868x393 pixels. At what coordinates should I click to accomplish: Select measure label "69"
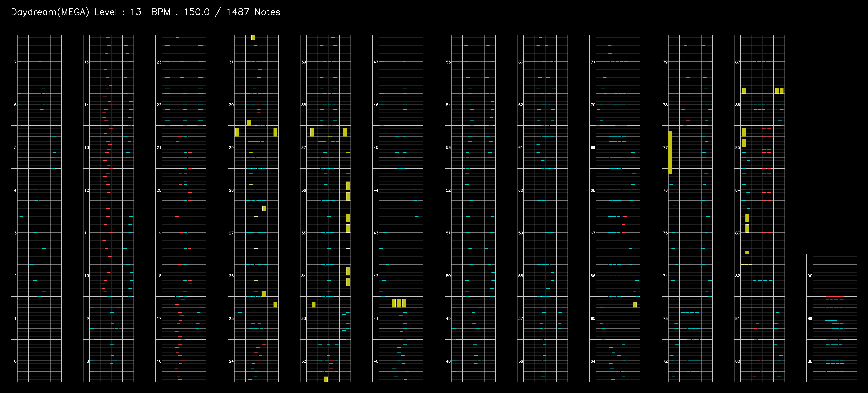pos(593,148)
